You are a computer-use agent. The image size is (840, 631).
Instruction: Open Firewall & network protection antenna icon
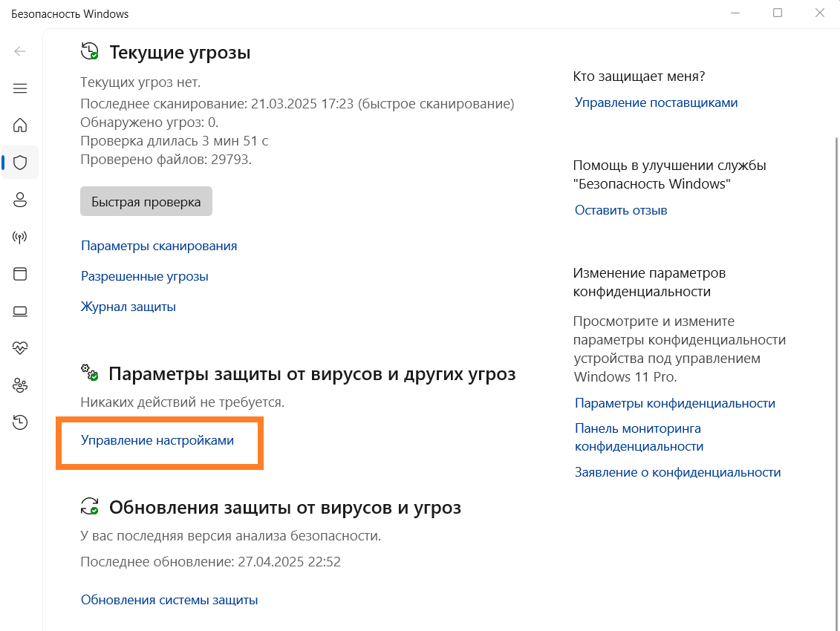[x=20, y=237]
